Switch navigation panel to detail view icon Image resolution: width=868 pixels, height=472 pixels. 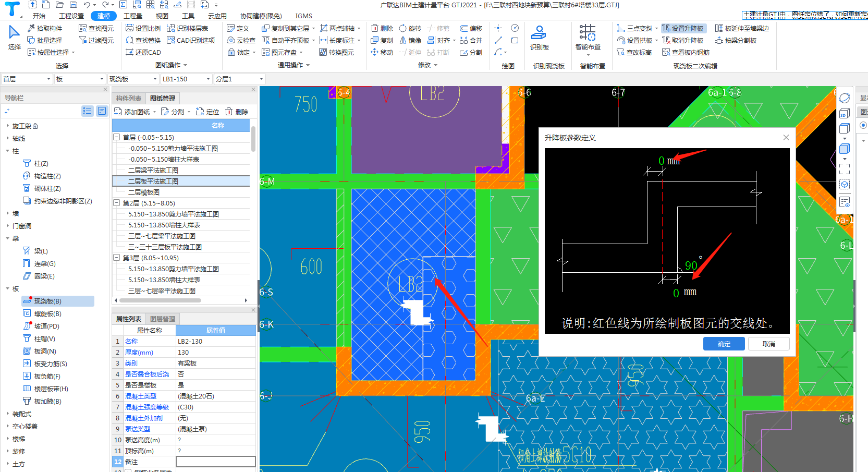[102, 111]
